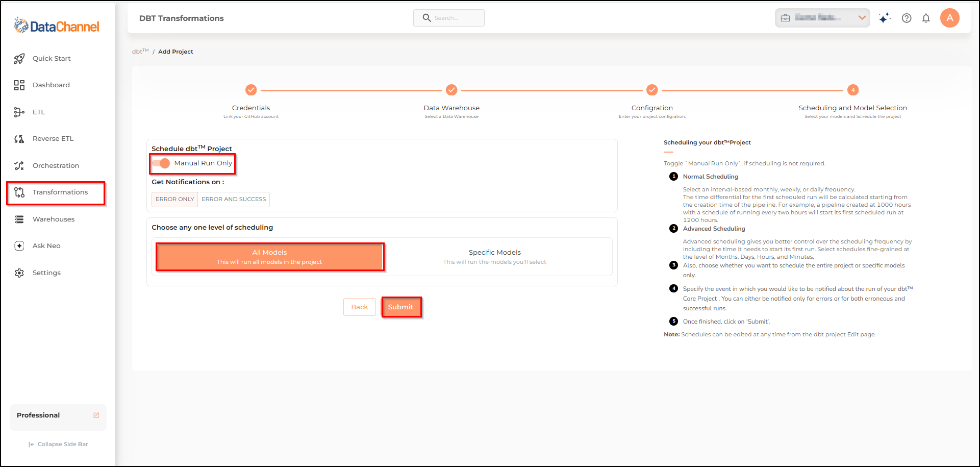Open the Professional plan card
980x467 pixels.
(58, 417)
